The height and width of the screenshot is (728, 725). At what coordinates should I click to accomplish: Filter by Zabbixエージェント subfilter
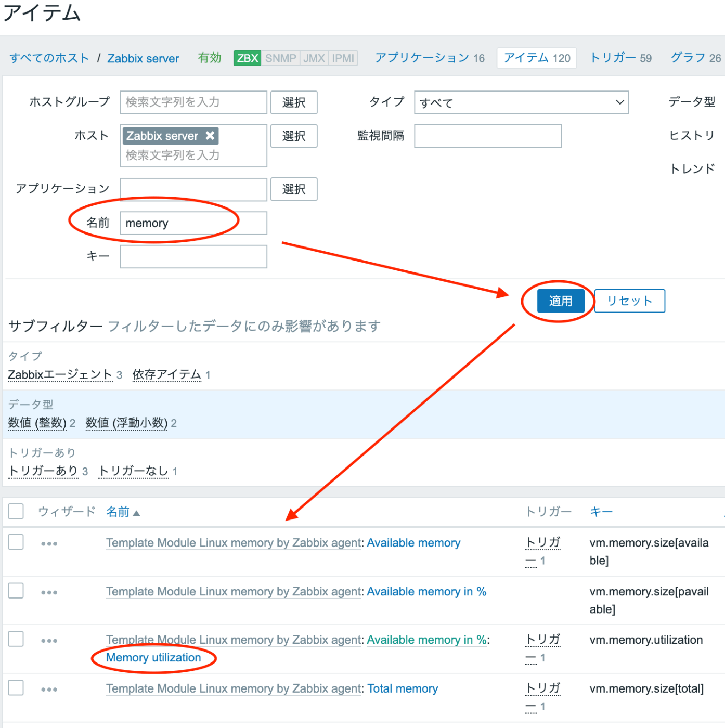60,375
